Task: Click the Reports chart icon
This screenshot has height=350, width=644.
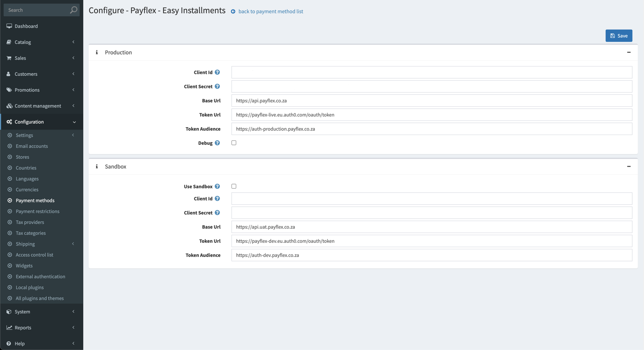Action: [x=9, y=327]
